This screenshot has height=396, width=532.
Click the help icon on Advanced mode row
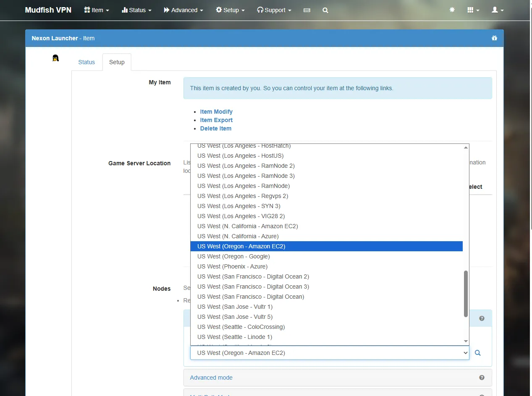pyautogui.click(x=482, y=378)
